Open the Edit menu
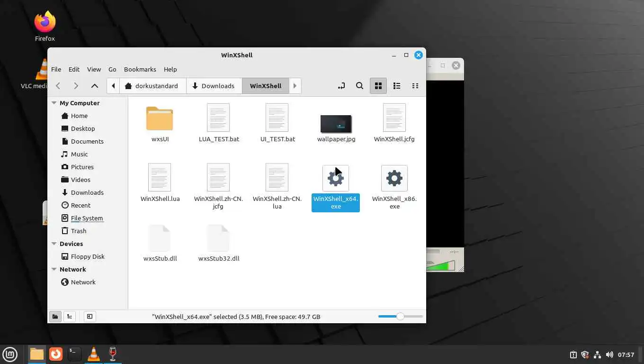 pyautogui.click(x=74, y=69)
